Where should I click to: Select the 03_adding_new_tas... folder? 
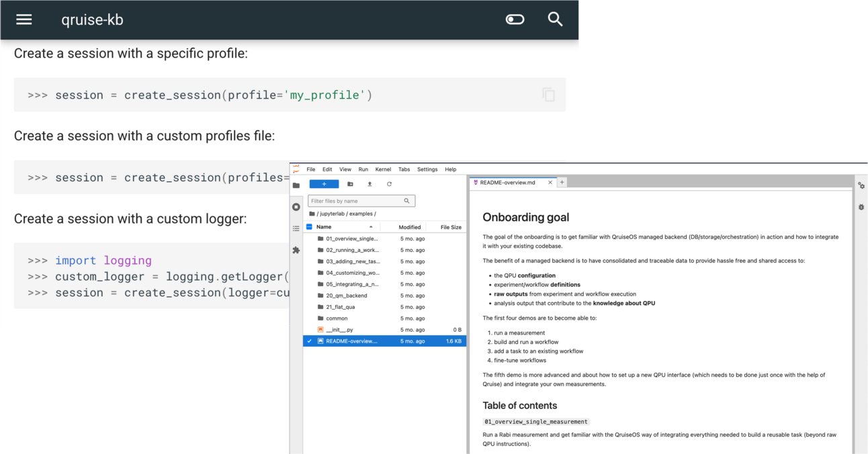pyautogui.click(x=385, y=261)
